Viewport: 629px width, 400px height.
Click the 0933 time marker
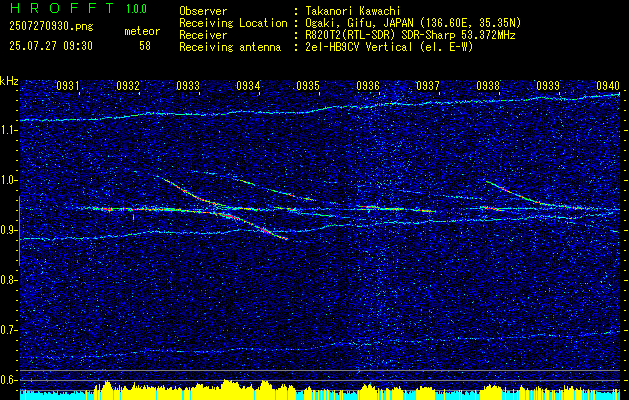(188, 85)
